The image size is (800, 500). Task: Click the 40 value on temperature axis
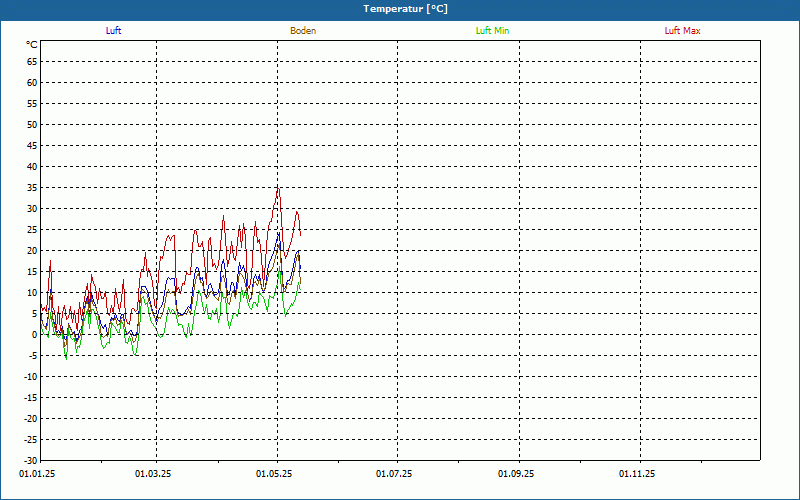[x=32, y=167]
